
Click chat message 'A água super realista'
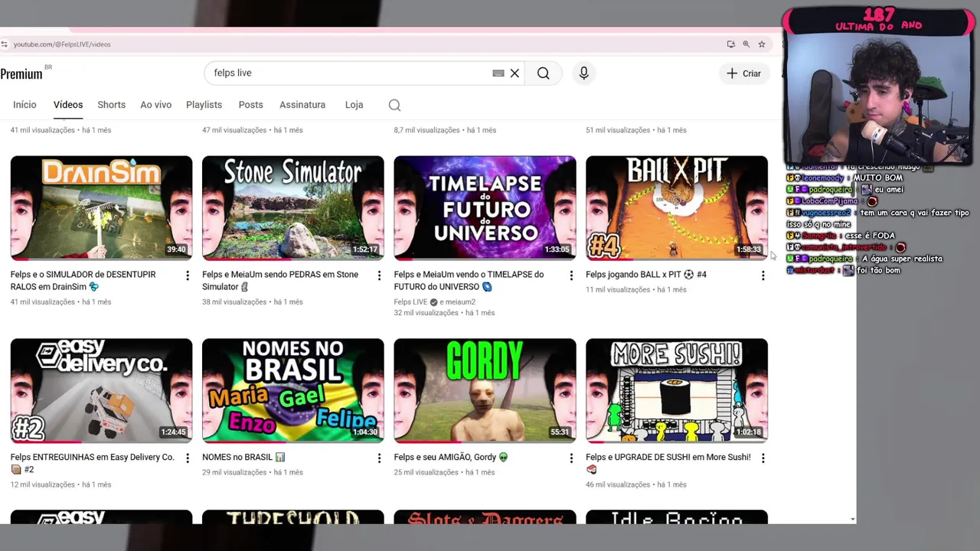(x=902, y=259)
